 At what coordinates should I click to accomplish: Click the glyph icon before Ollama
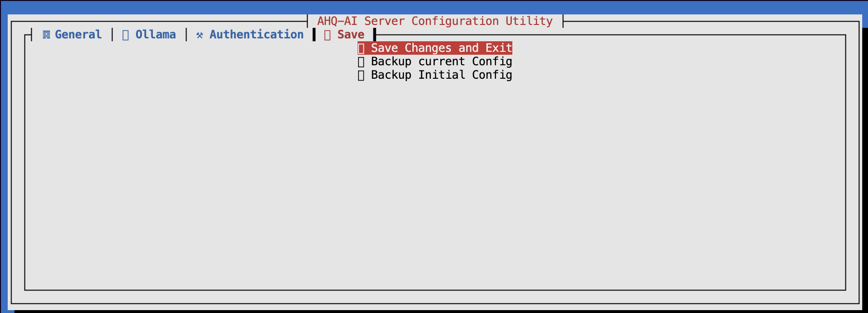click(125, 35)
